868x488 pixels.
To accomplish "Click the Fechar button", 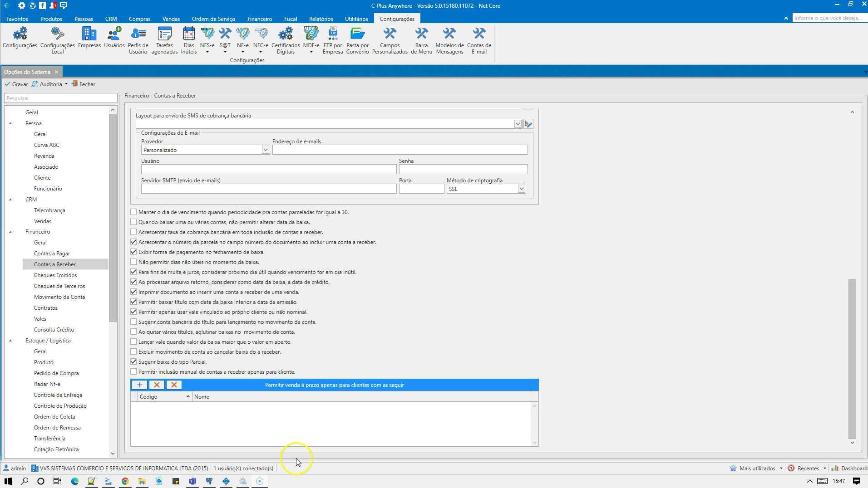I will click(84, 84).
